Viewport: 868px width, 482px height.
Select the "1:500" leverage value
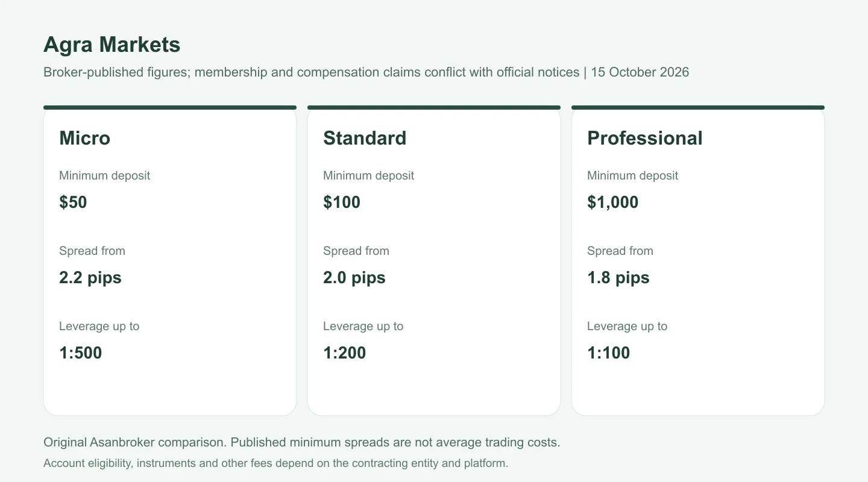81,352
